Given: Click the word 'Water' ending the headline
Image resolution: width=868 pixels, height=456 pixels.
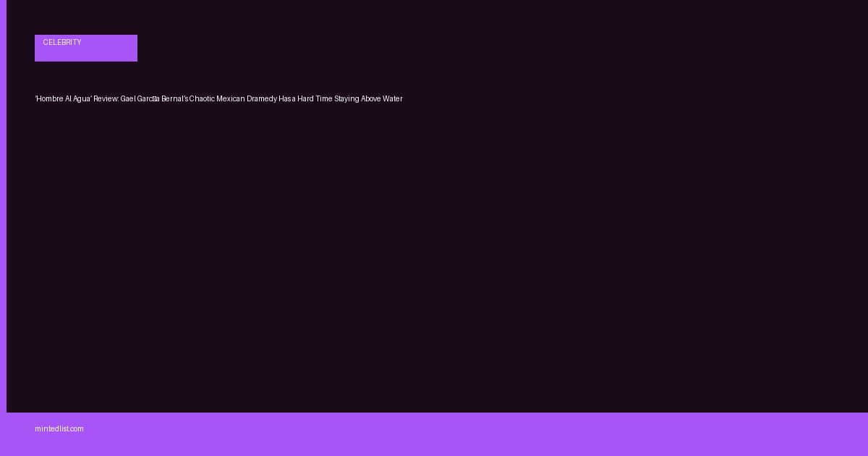Looking at the screenshot, I should pyautogui.click(x=392, y=98).
